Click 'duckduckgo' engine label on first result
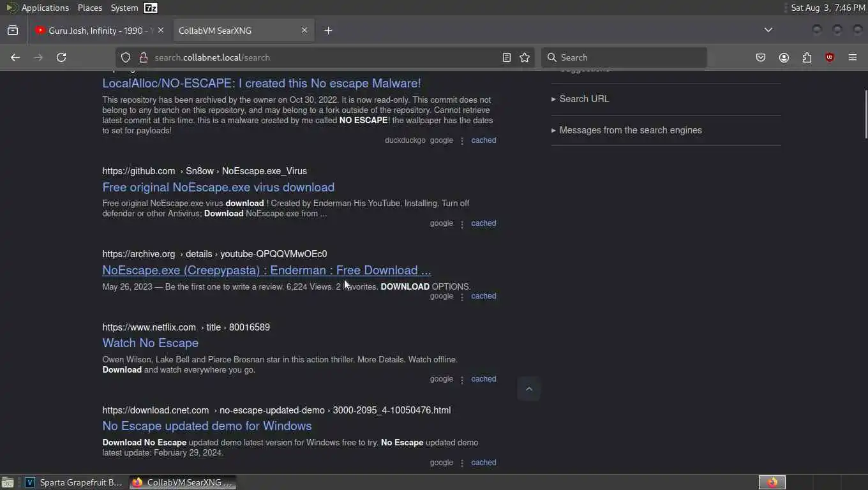Image resolution: width=868 pixels, height=490 pixels. (405, 140)
